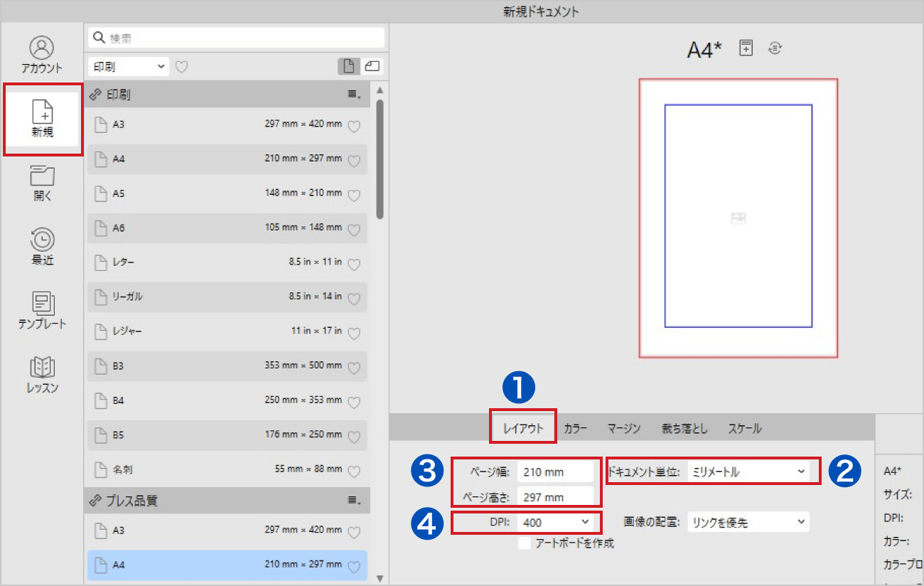Open the レッスン lessons section
Viewport: 924px width, 586px height.
coord(43,375)
